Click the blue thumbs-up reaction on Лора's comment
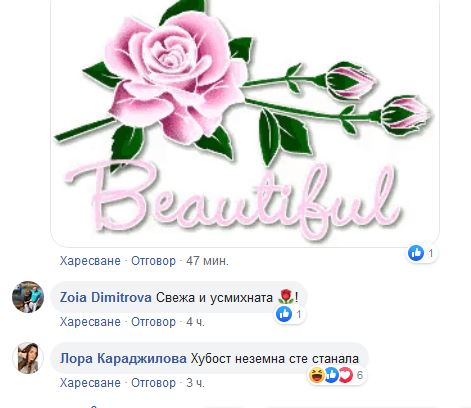The image size is (471, 408). [x=331, y=375]
